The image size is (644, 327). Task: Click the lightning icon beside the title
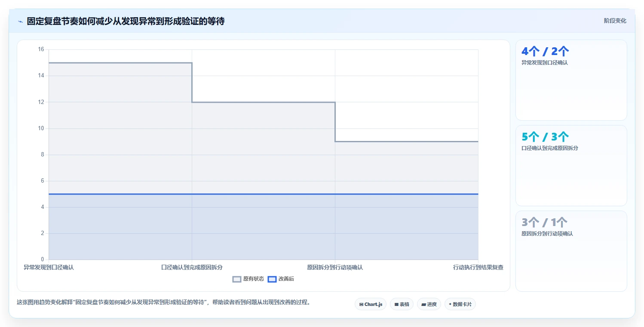pos(20,21)
